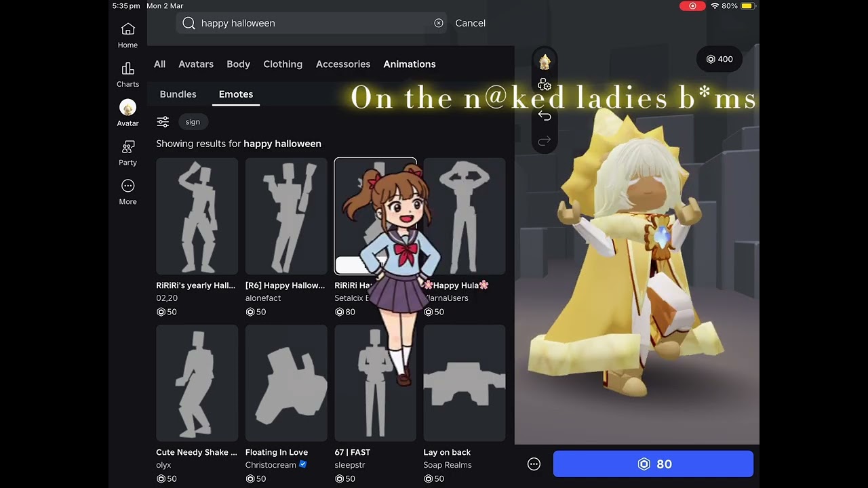Viewport: 868px width, 488px height.
Task: Switch to the Bundles sub-tab
Action: pos(178,94)
